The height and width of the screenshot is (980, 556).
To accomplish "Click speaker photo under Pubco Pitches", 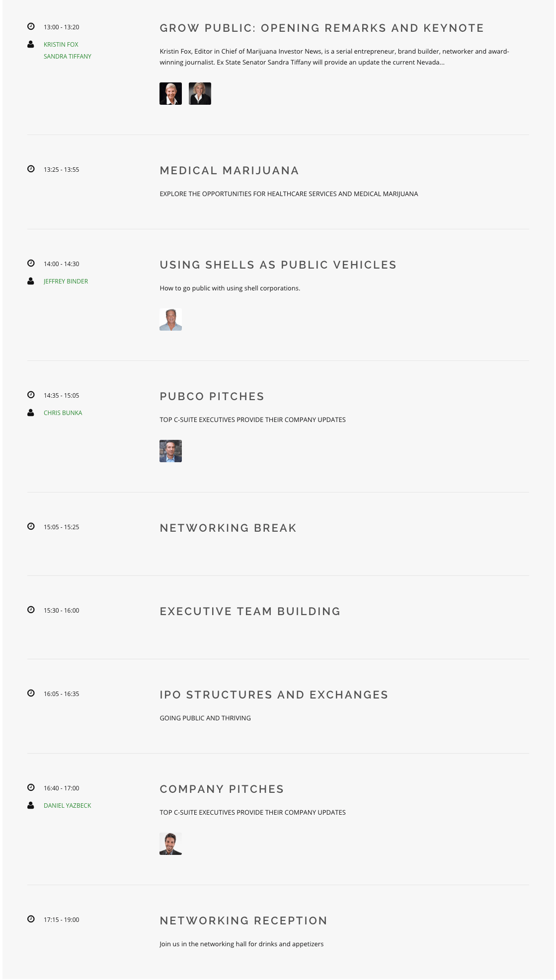I will point(170,451).
